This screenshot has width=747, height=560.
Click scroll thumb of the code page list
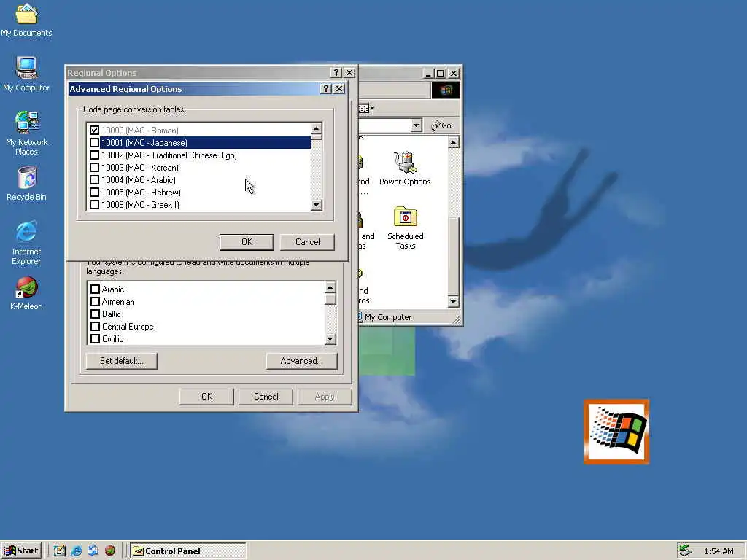(x=317, y=136)
